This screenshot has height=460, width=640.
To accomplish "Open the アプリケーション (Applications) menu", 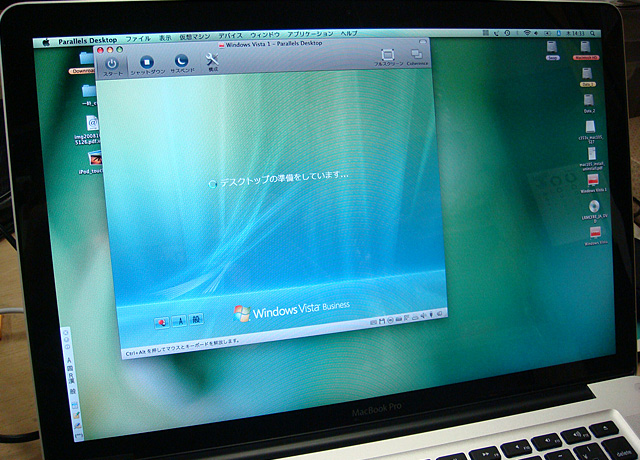I will pyautogui.click(x=310, y=34).
